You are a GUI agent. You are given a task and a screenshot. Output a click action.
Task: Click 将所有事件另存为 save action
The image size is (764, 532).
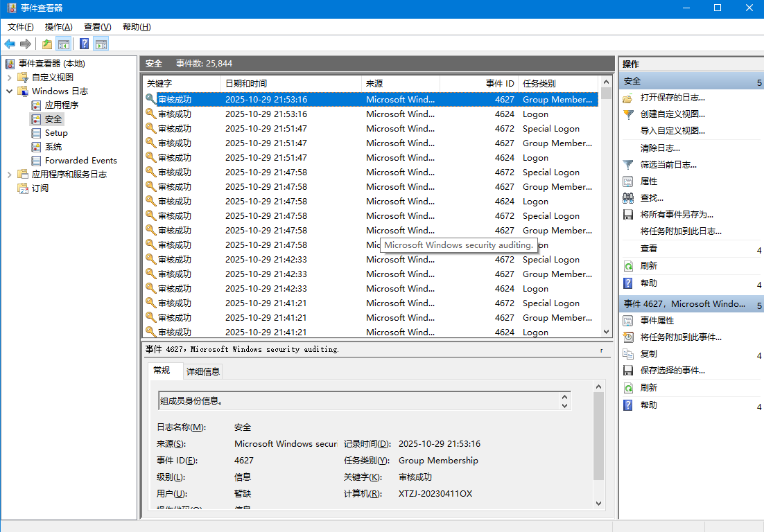pyautogui.click(x=677, y=215)
